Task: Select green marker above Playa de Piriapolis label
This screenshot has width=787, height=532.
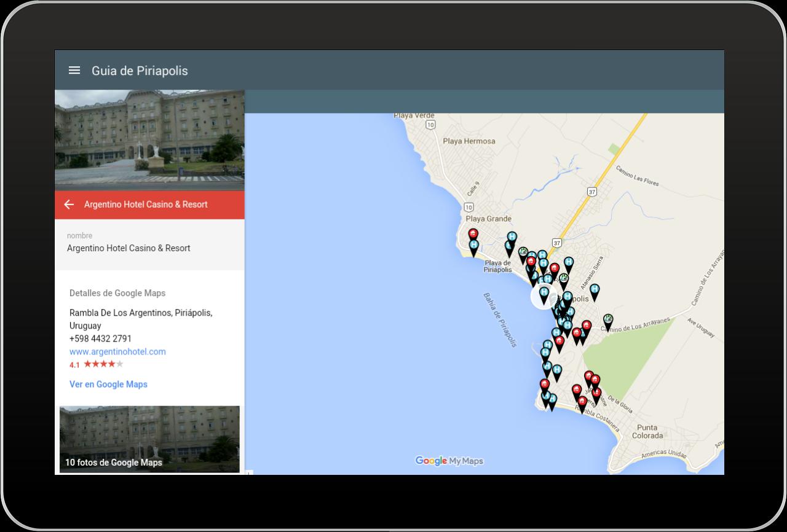Action: point(523,254)
